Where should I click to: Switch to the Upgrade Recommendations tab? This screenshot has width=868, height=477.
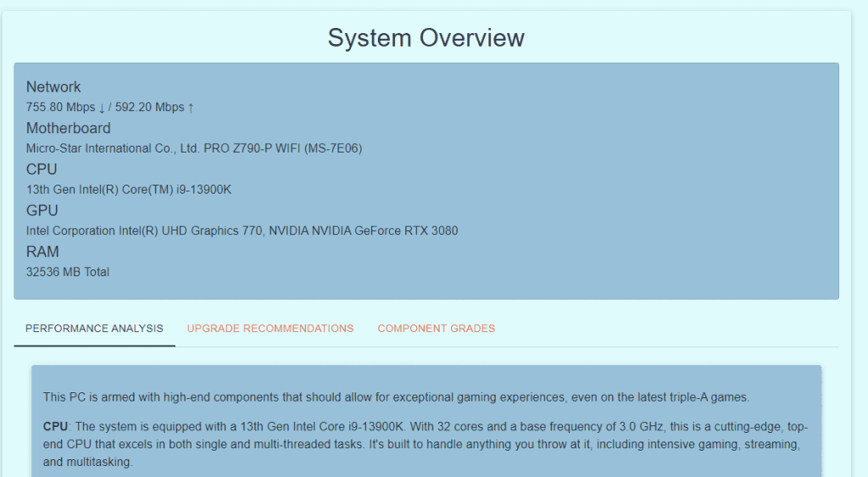(270, 329)
